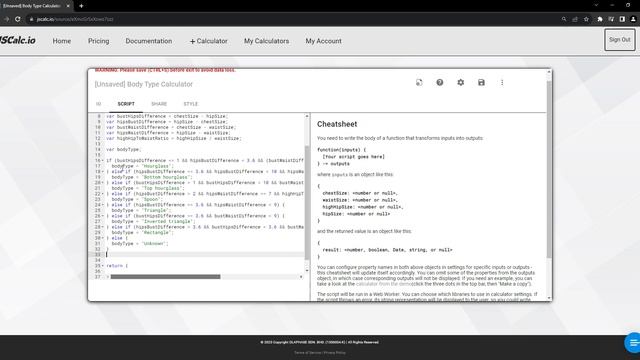Collapse the code fold arrow on line 30
Screen dimensions: 640x360
click(x=102, y=238)
